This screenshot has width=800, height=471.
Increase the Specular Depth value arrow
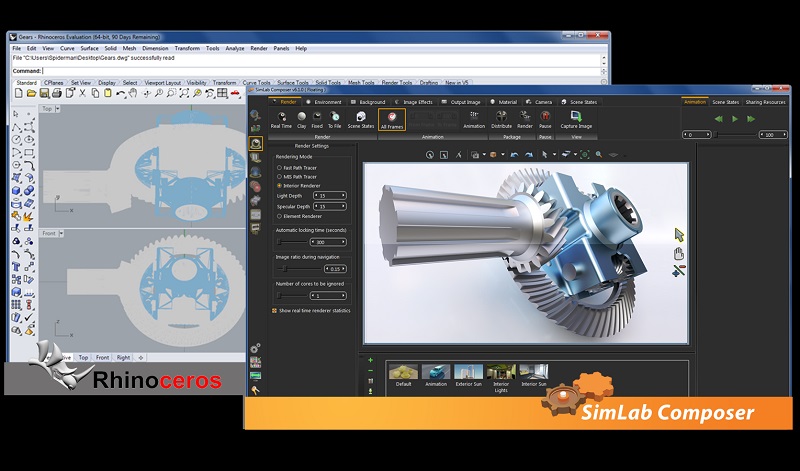coord(345,206)
